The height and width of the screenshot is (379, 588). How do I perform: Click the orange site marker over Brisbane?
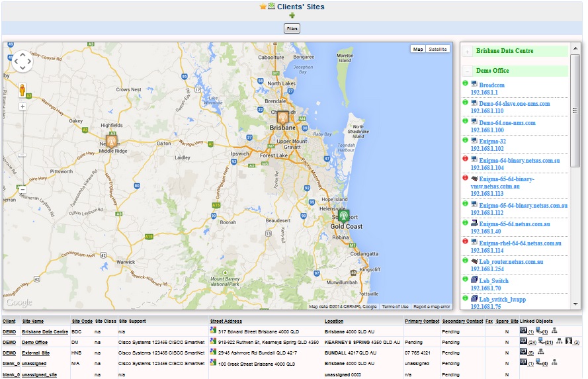click(282, 118)
